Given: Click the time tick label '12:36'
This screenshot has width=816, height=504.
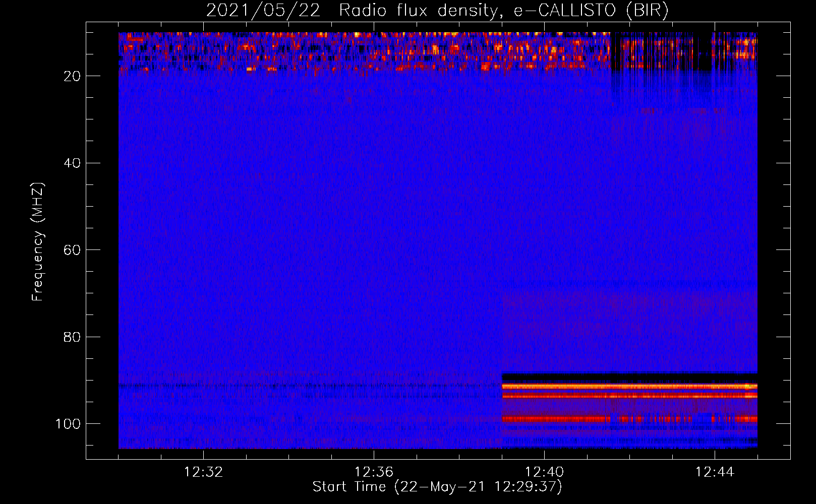Looking at the screenshot, I should (374, 472).
